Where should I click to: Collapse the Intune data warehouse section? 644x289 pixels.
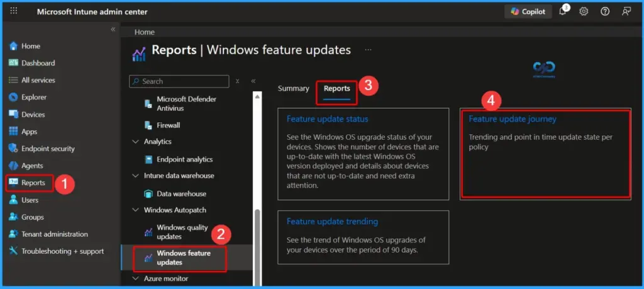click(x=136, y=176)
